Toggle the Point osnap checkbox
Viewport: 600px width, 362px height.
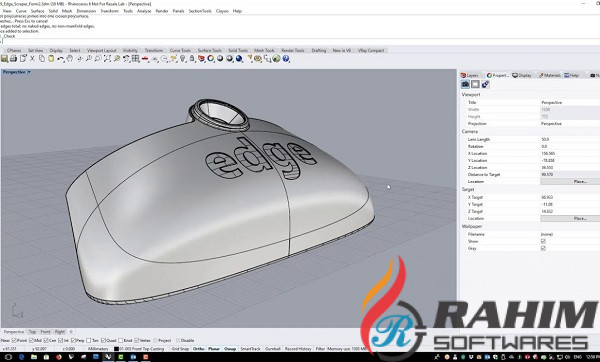[x=14, y=340]
